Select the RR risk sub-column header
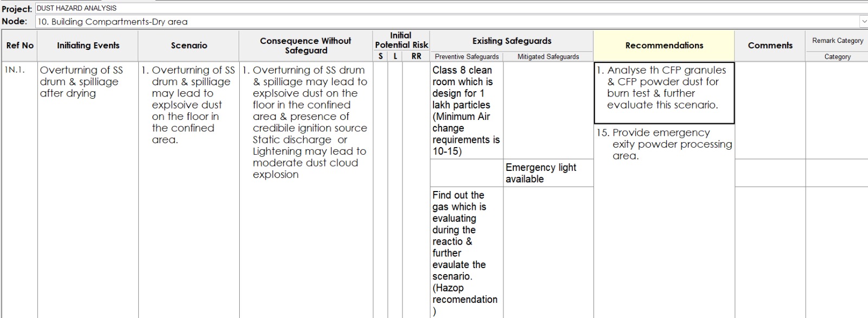Image resolution: width=868 pixels, height=318 pixels. (x=416, y=56)
